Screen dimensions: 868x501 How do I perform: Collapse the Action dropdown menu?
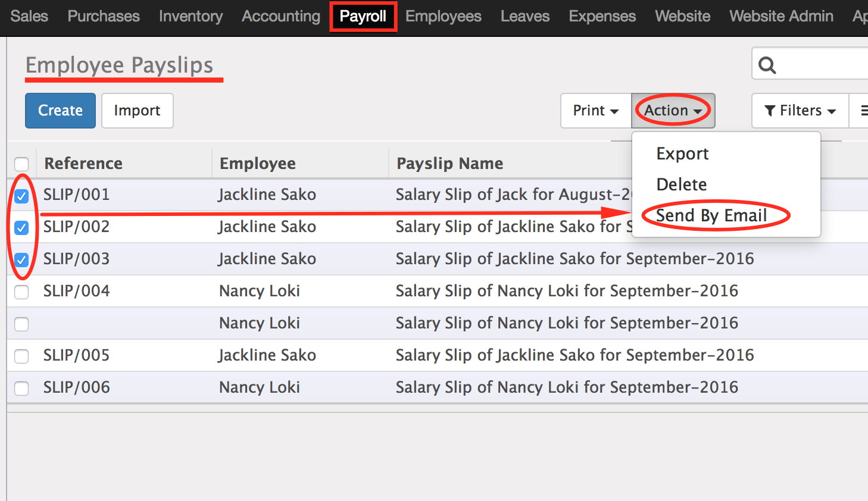pyautogui.click(x=673, y=111)
